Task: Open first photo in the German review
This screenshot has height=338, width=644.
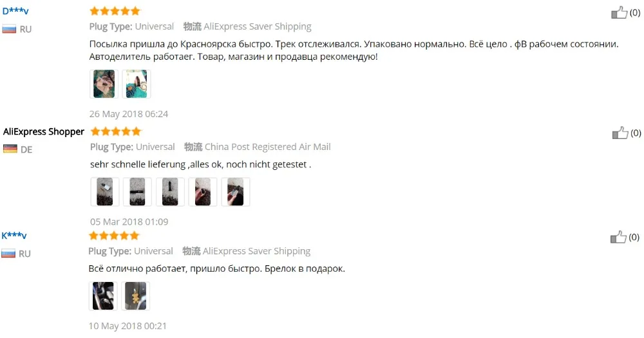Action: (105, 192)
